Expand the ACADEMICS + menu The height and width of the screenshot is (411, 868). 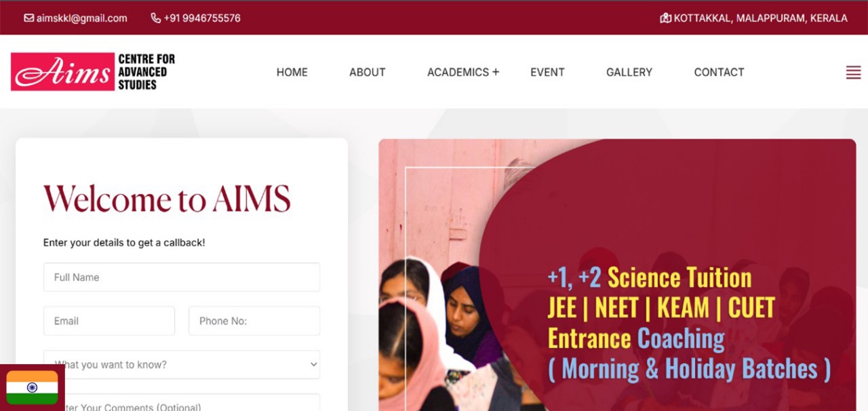click(x=463, y=72)
